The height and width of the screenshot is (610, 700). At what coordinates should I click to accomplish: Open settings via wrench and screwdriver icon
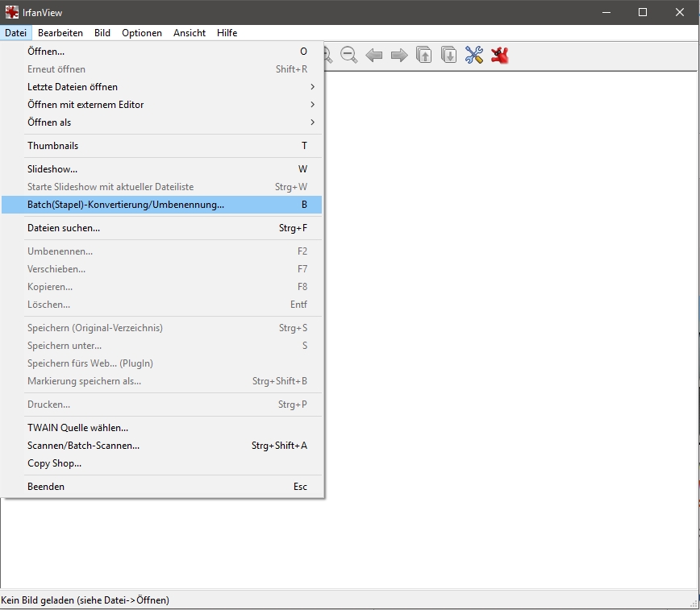click(x=473, y=55)
